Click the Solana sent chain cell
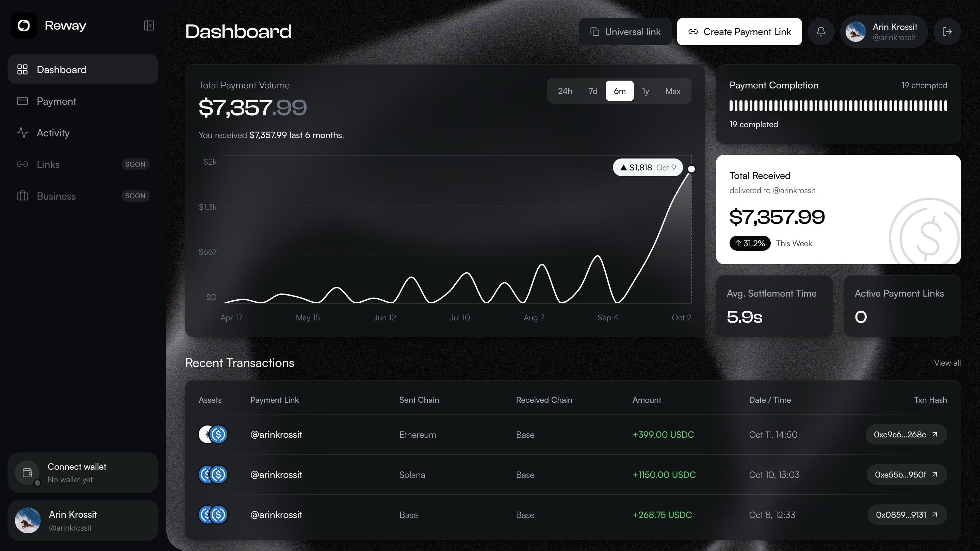The width and height of the screenshot is (980, 551). coord(412,474)
